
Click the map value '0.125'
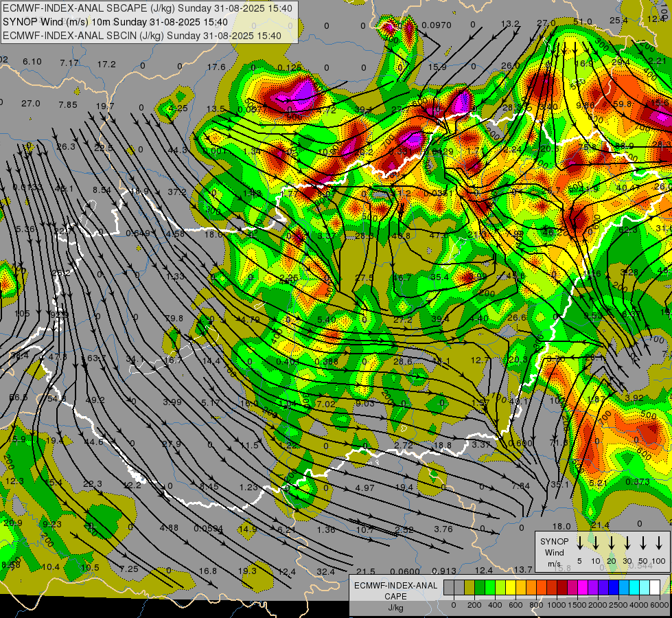coord(289,68)
